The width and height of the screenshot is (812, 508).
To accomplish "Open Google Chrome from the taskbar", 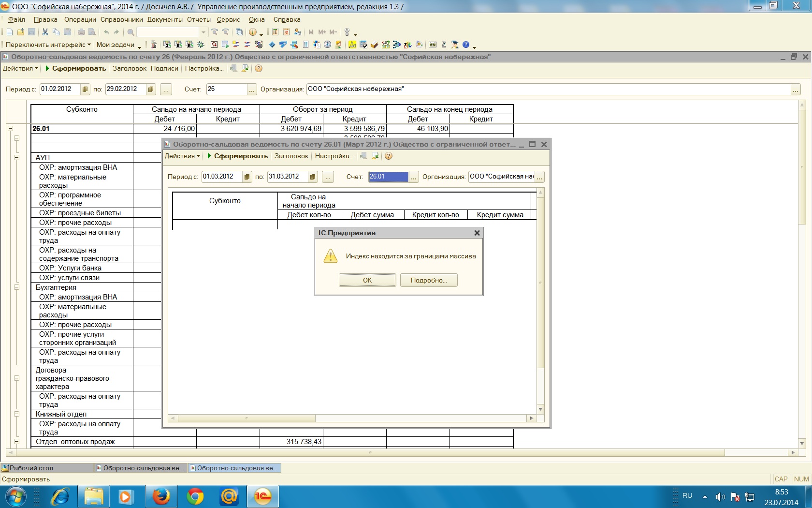I will (x=195, y=496).
